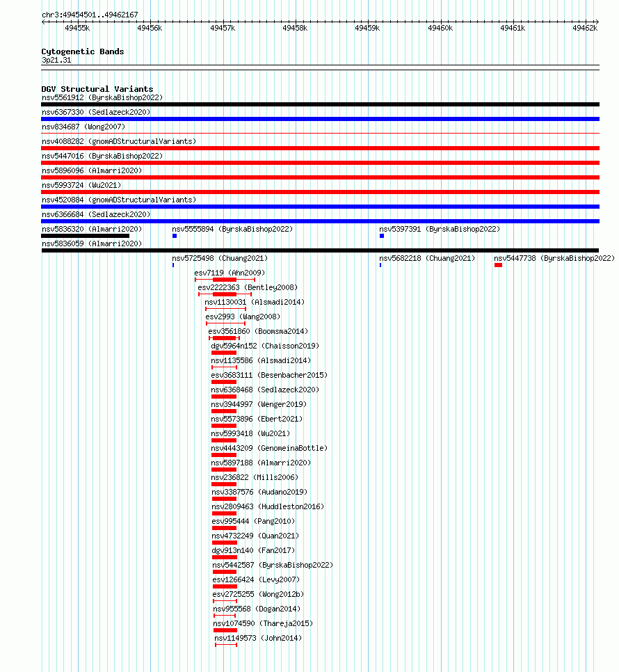
Task: Click nsv1074590 (Thareja2015) label
Action: [263, 623]
